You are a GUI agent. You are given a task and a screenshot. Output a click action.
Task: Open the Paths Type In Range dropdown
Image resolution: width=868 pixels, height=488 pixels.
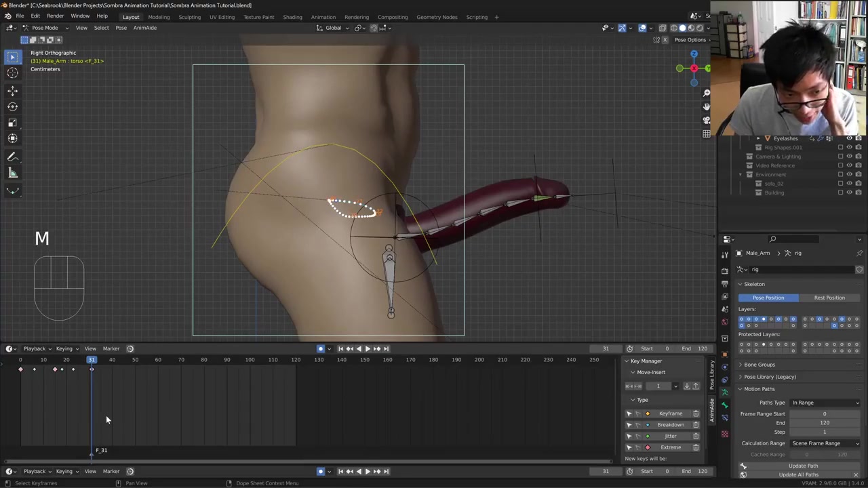[825, 403]
